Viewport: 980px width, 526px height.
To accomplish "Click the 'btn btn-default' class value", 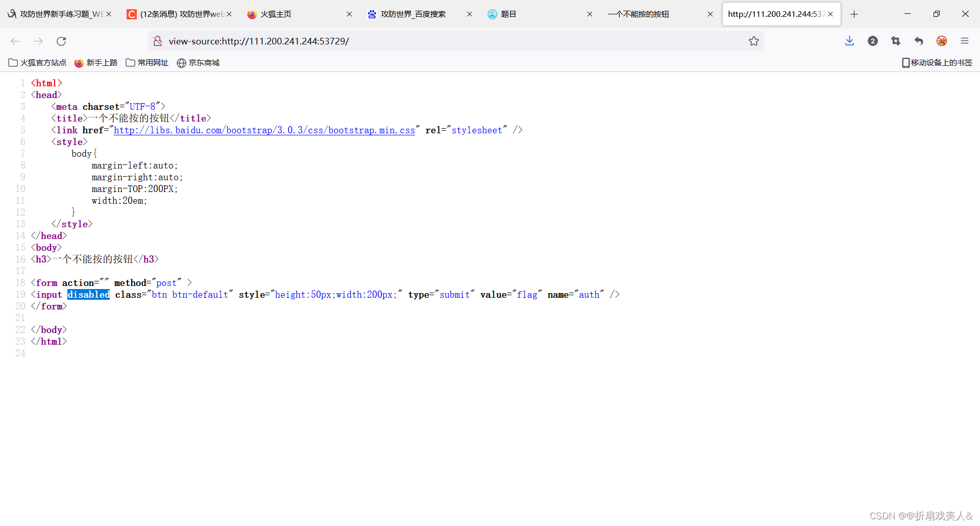I will pos(190,295).
